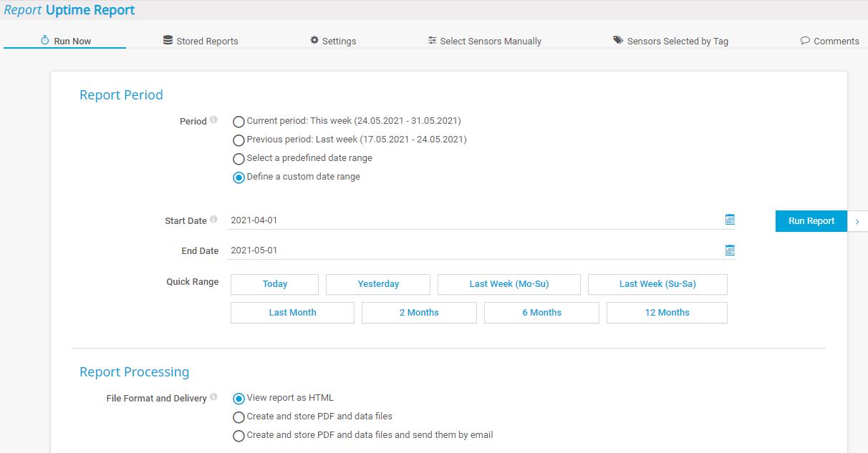Click inside the End Date input field
Screen dimensions: 868x453
click(430, 250)
